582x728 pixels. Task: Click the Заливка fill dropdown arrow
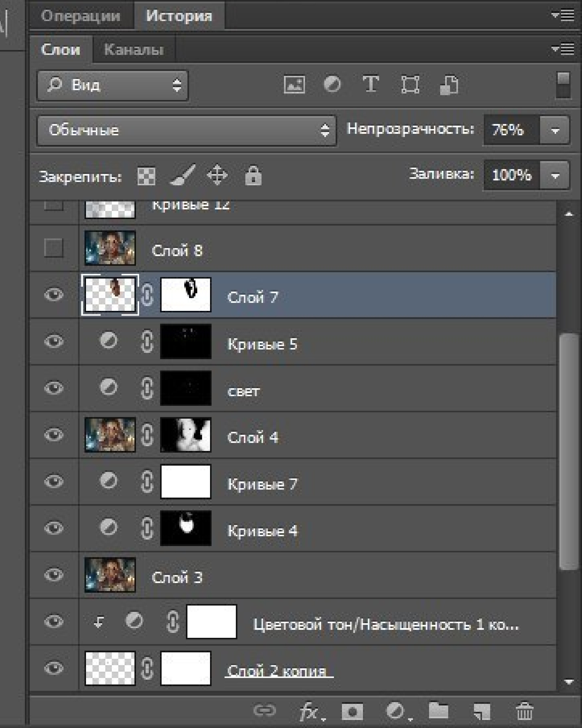coord(555,175)
